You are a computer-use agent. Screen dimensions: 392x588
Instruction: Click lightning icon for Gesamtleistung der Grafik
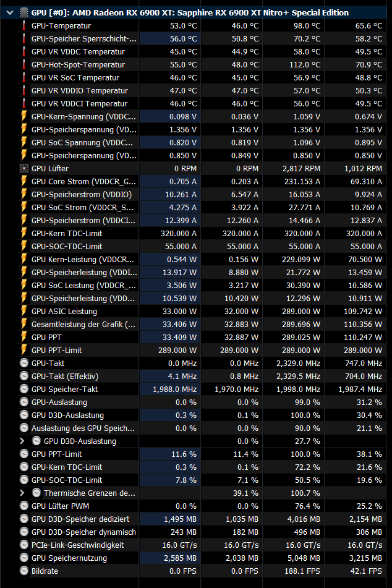tap(24, 324)
